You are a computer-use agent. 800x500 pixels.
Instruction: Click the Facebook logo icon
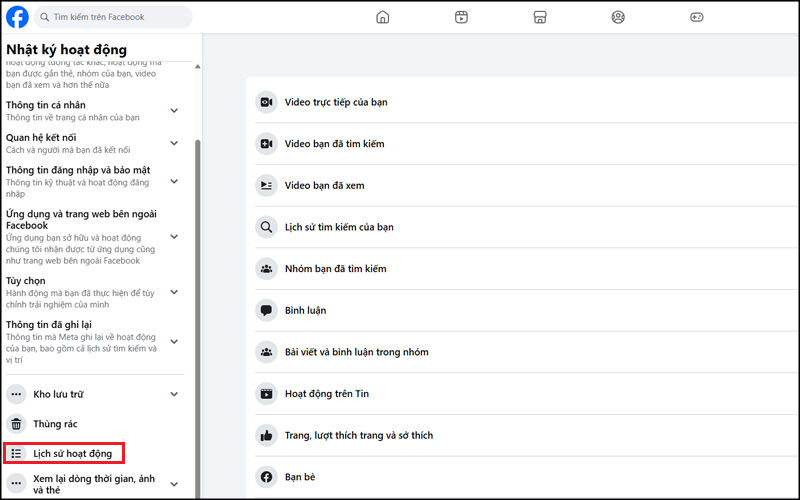click(17, 17)
